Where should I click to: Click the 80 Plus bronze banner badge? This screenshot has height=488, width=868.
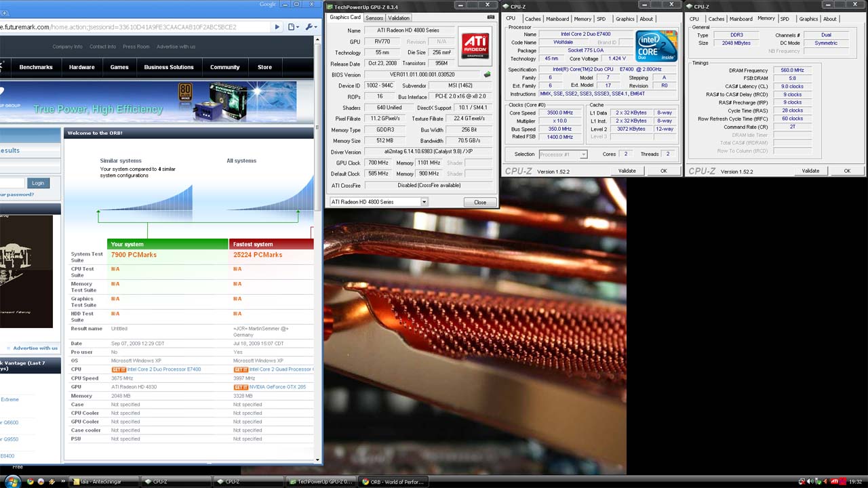pyautogui.click(x=185, y=92)
